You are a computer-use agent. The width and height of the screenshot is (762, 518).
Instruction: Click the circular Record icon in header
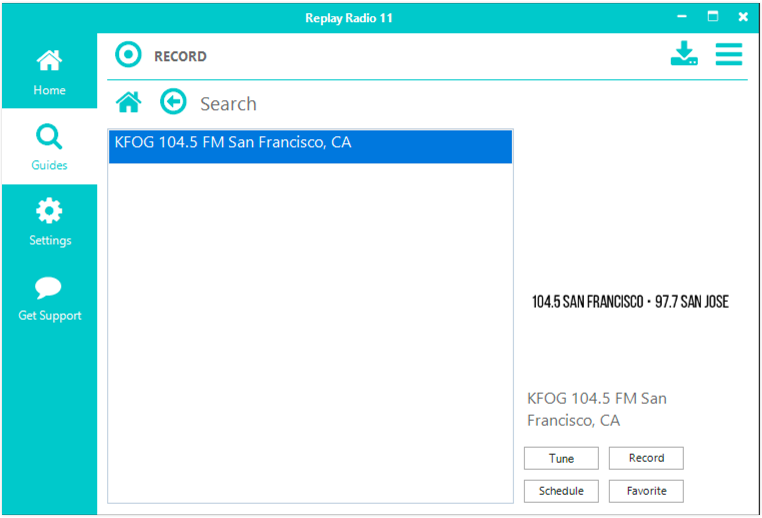[128, 54]
